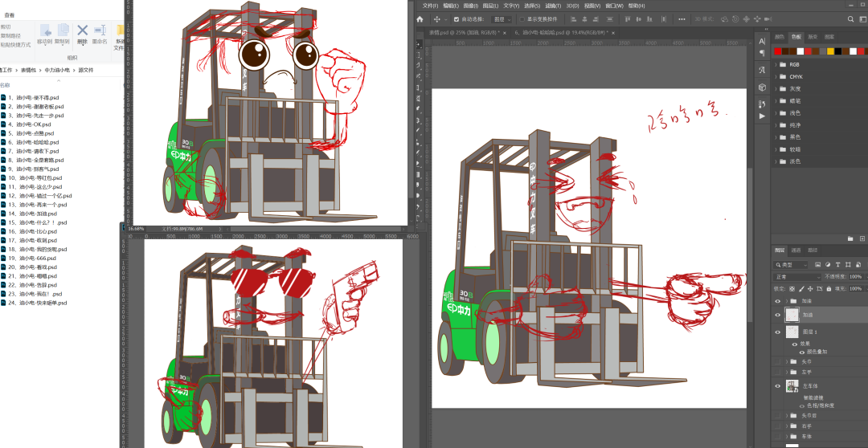
Task: Uncheck the 自动选择 checkbox
Action: [x=457, y=18]
